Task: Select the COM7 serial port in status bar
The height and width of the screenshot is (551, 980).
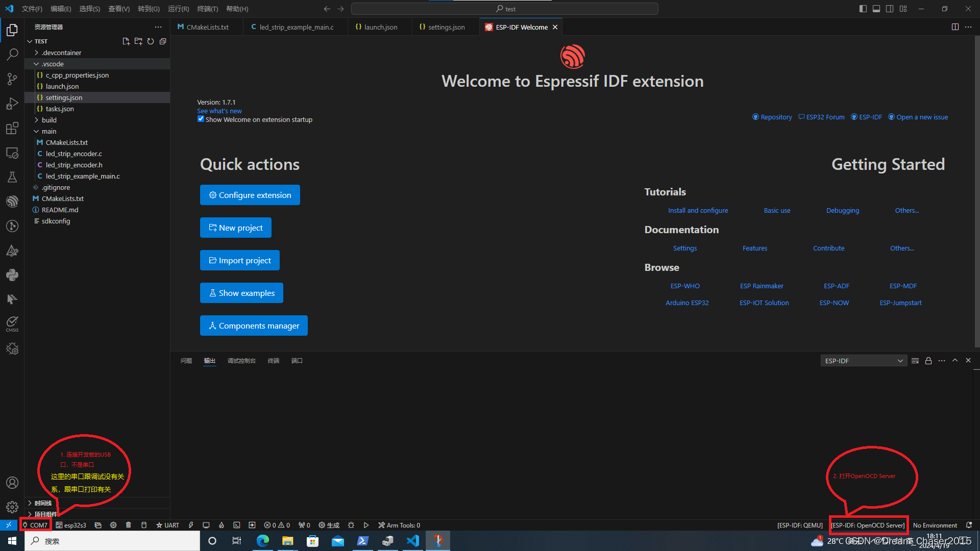Action: (x=35, y=525)
